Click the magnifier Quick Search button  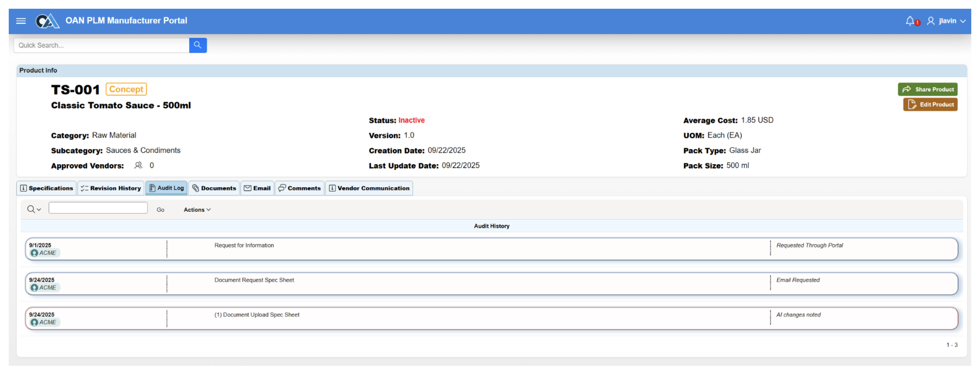(x=197, y=45)
